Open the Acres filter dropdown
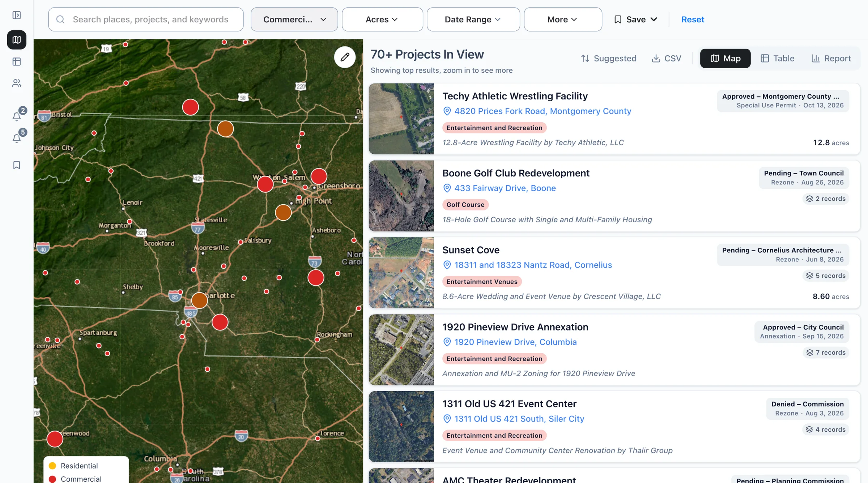 tap(382, 20)
